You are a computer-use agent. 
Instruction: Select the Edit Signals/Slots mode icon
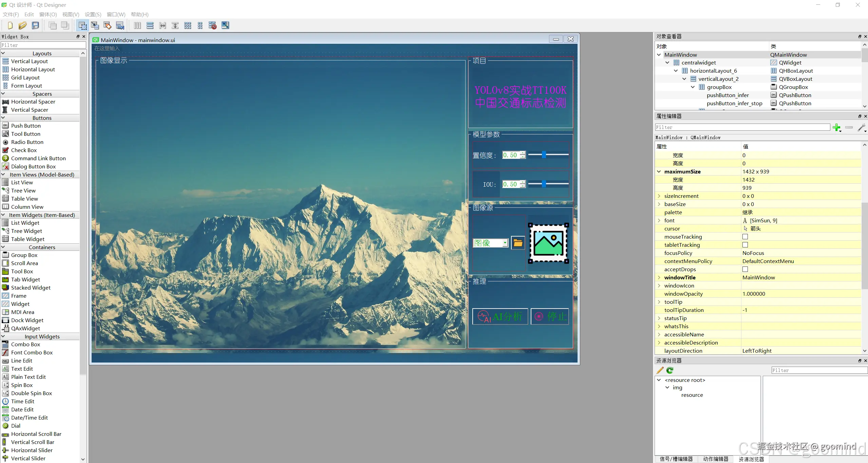[95, 25]
